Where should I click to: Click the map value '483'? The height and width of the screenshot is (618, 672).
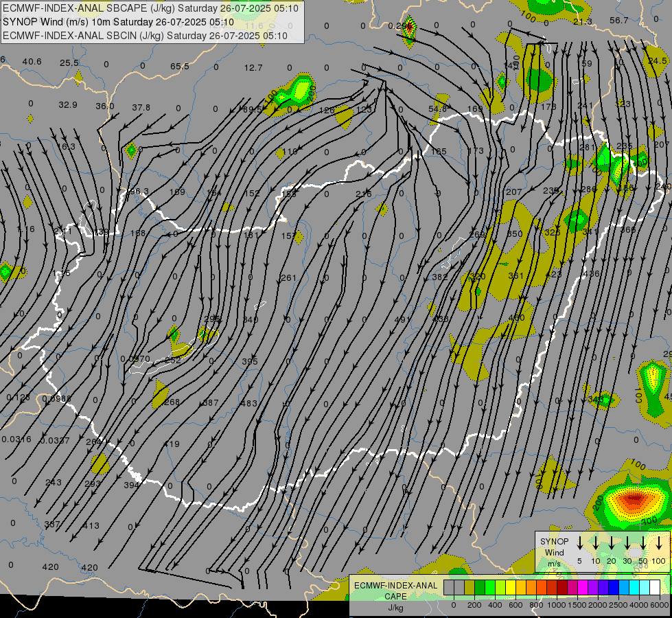[248, 403]
